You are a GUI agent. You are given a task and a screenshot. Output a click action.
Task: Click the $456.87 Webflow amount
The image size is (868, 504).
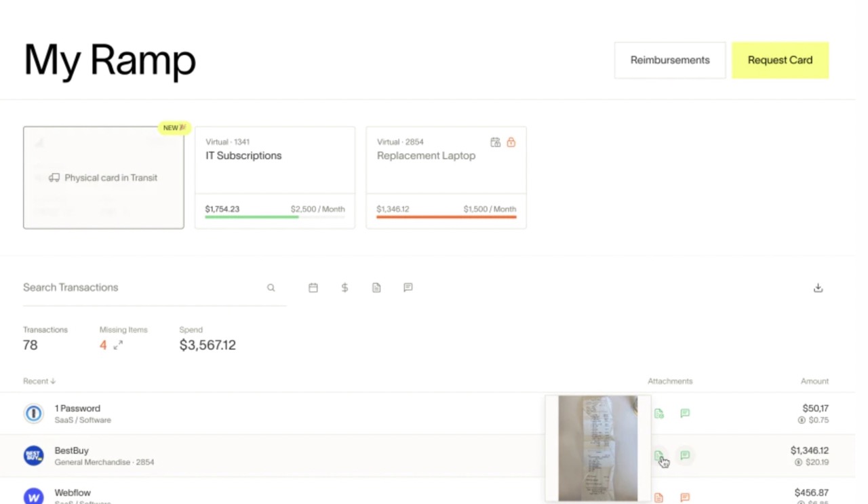pos(812,493)
